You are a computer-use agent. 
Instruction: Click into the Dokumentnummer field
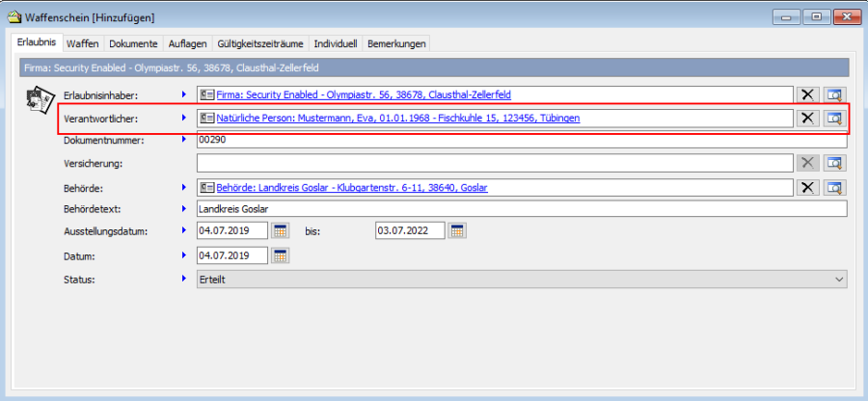(521, 141)
